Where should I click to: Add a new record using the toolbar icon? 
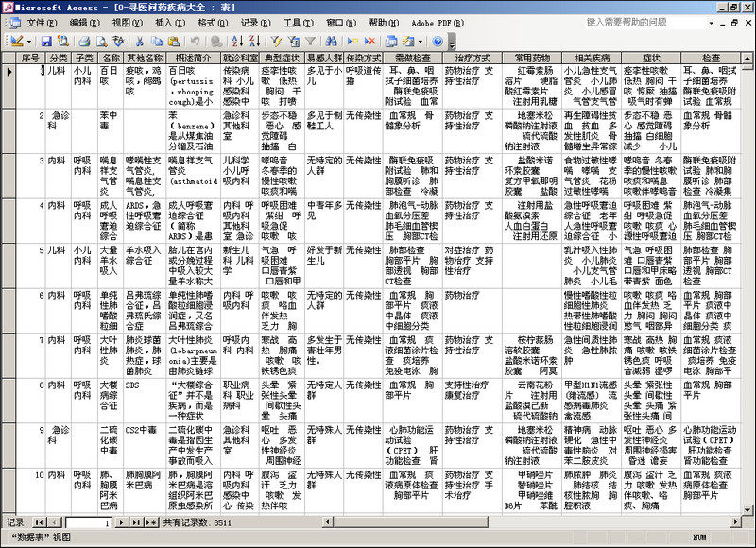tap(352, 42)
